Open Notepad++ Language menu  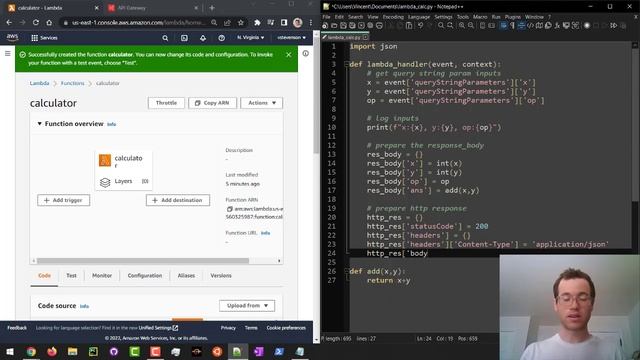pos(419,17)
